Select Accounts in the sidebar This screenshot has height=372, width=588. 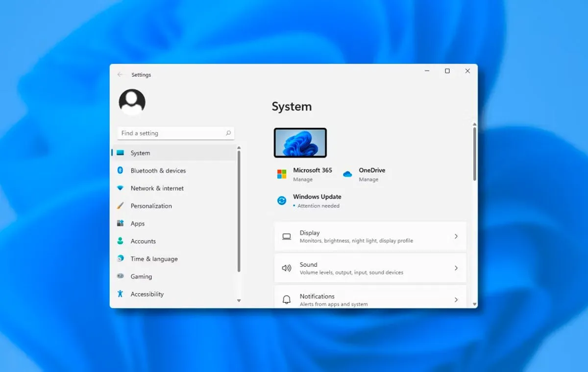point(143,241)
